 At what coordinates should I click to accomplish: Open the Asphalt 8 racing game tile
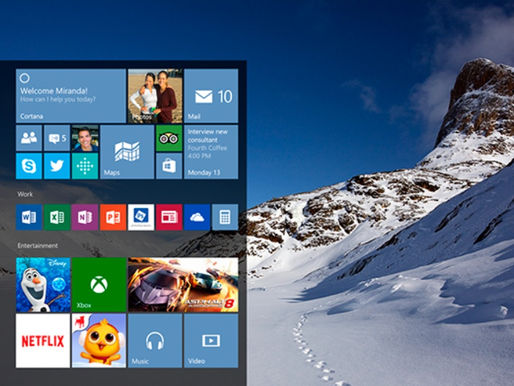(x=183, y=285)
